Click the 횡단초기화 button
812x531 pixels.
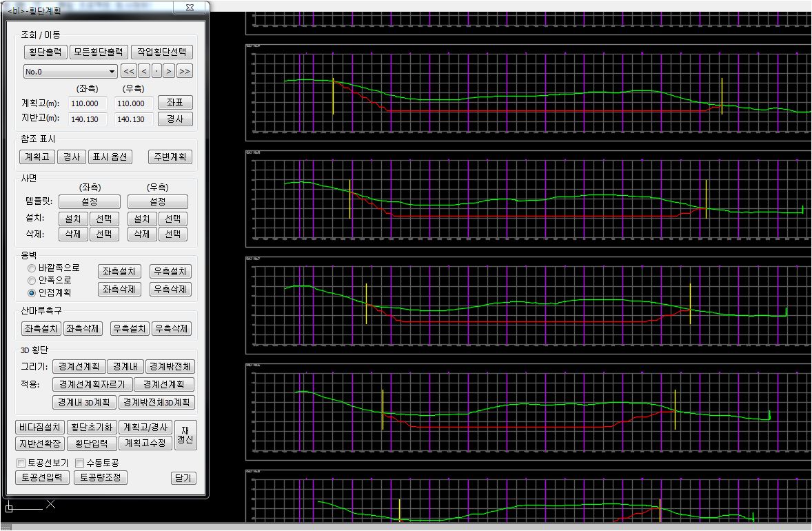pyautogui.click(x=92, y=428)
